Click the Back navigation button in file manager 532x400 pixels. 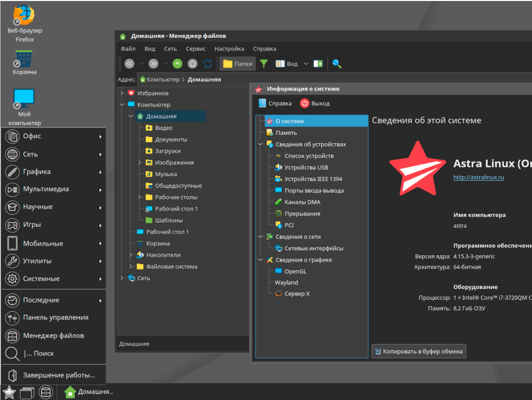130,64
